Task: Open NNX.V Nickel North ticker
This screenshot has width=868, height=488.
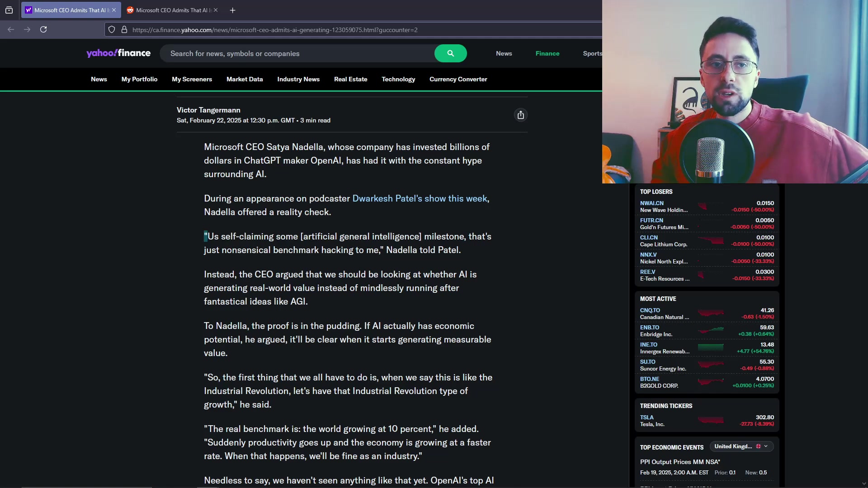Action: 648,255
